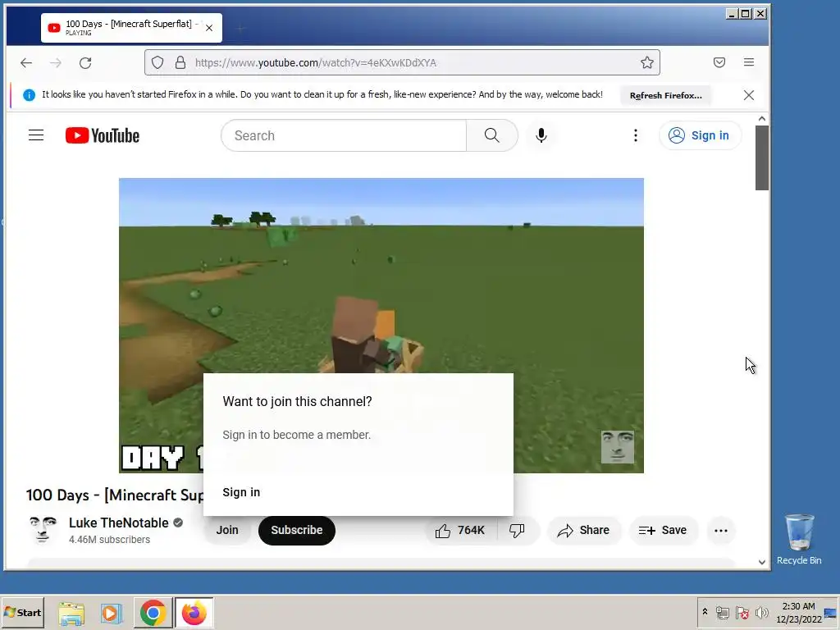840x630 pixels.
Task: Start voice search with microphone icon
Action: coord(541,135)
